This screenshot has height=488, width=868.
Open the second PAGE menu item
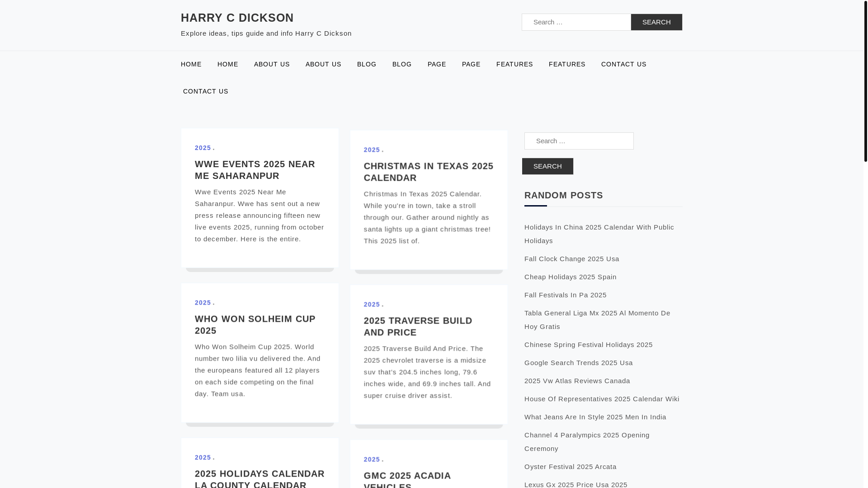coord(471,64)
